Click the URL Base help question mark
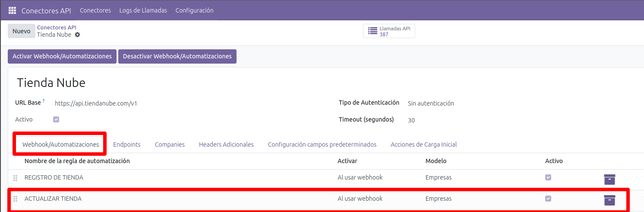 click(44, 101)
